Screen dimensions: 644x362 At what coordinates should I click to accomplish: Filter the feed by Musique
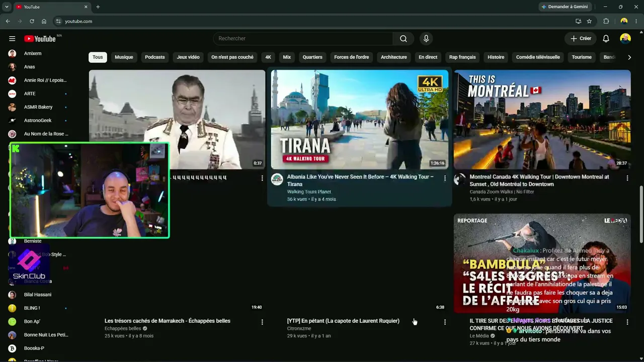(x=124, y=57)
